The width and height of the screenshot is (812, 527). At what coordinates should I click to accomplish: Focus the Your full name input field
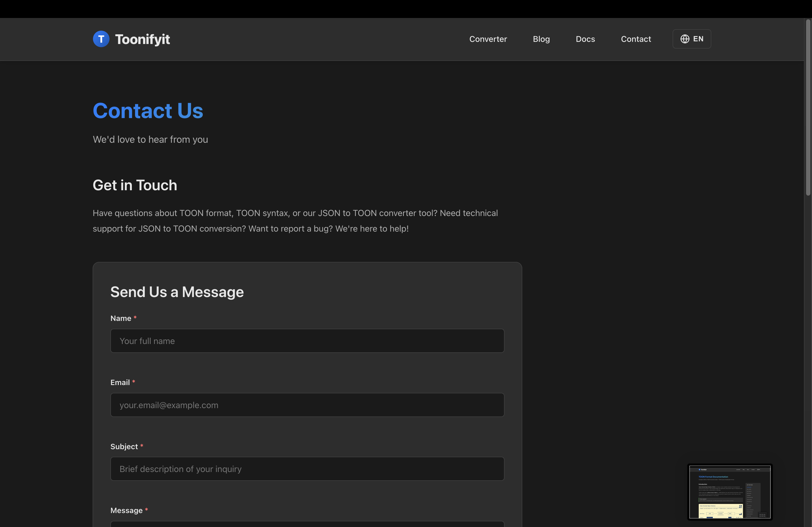click(x=307, y=341)
